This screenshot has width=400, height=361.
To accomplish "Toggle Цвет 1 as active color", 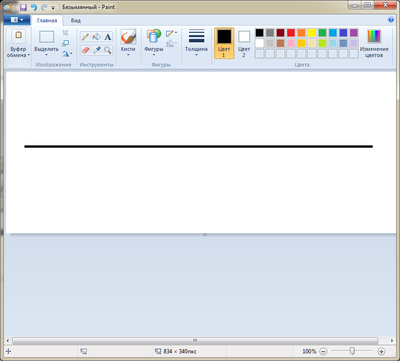I will pos(224,43).
